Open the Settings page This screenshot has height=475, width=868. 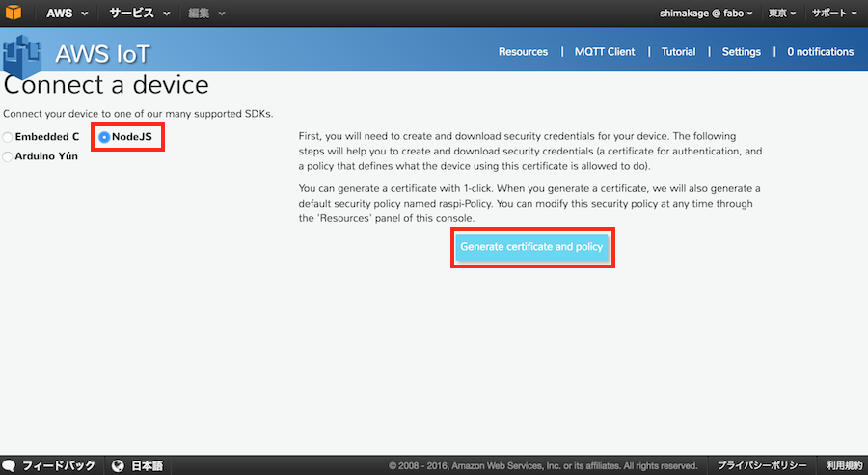[x=741, y=52]
